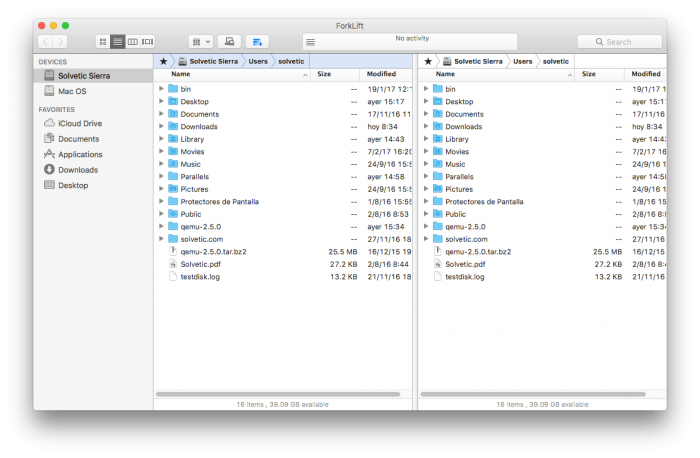This screenshot has height=458, width=700.
Task: Switch to list view mode
Action: tap(117, 42)
